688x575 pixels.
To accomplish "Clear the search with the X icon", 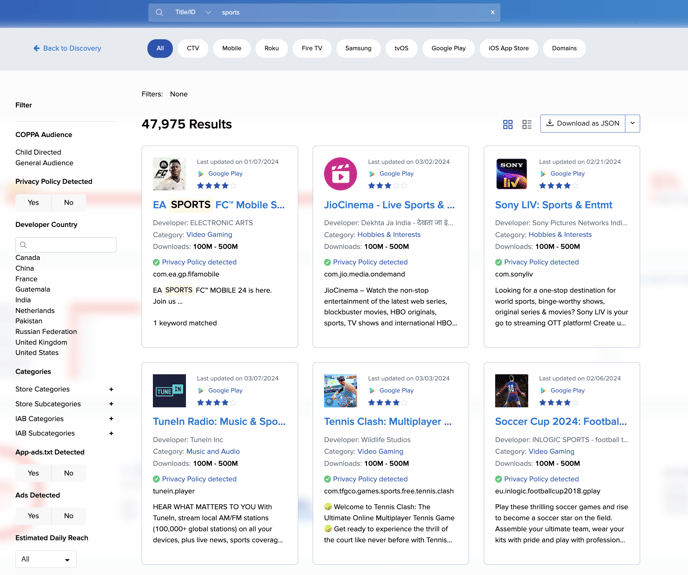I will click(492, 12).
